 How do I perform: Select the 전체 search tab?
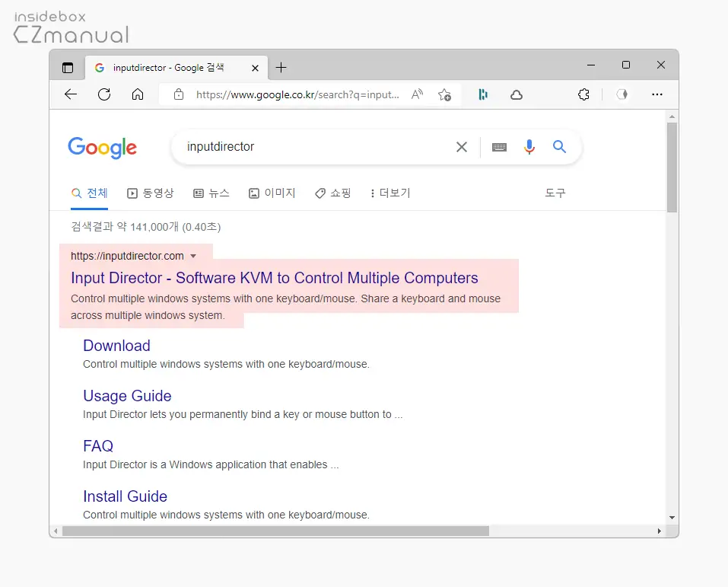tap(90, 193)
